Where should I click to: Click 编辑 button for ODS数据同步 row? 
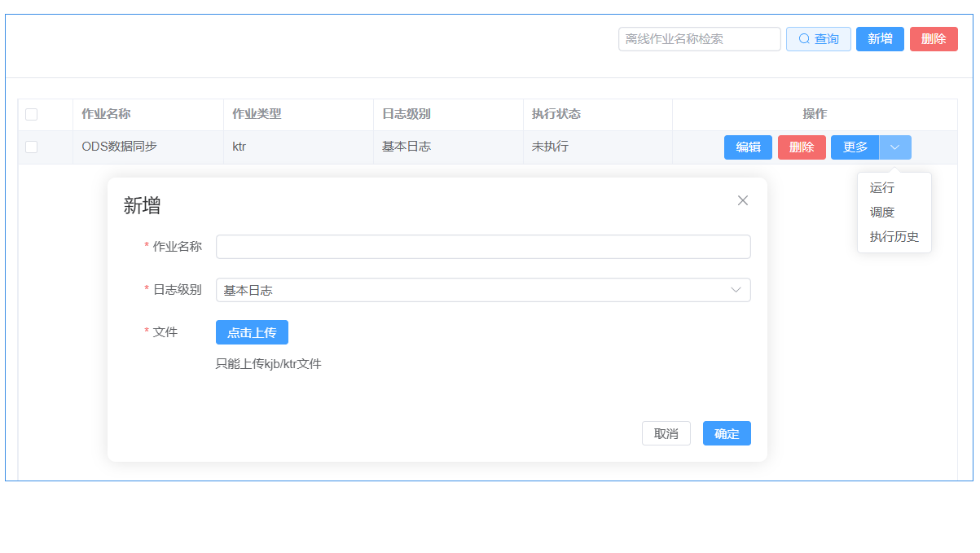(748, 147)
